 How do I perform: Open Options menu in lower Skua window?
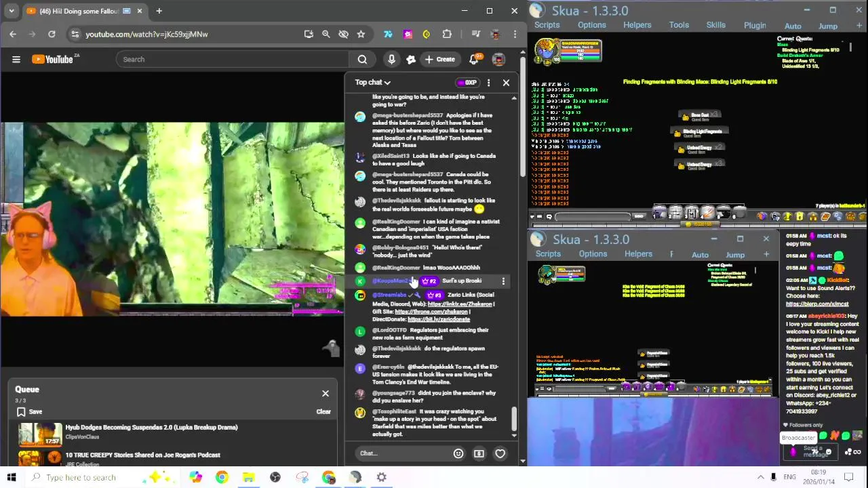point(593,254)
